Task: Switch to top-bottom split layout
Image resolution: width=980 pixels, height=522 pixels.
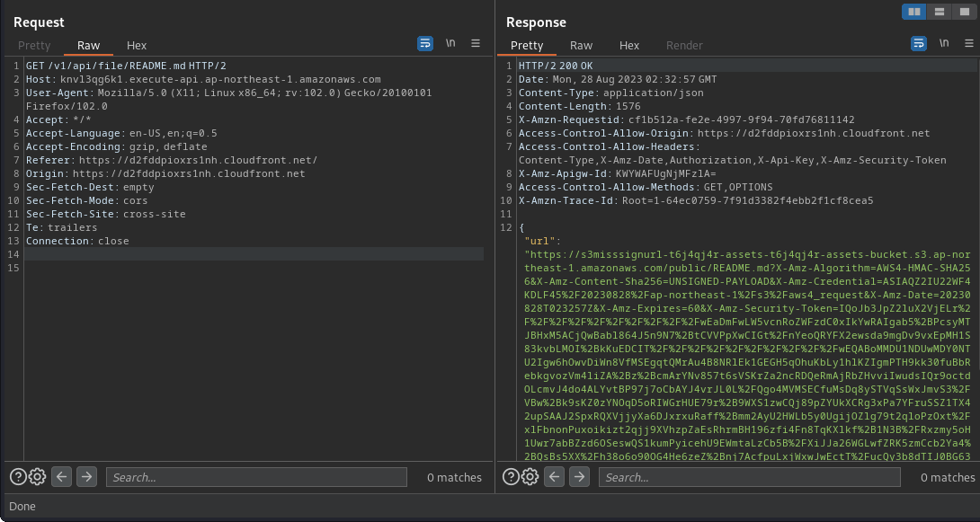Action: pyautogui.click(x=940, y=12)
